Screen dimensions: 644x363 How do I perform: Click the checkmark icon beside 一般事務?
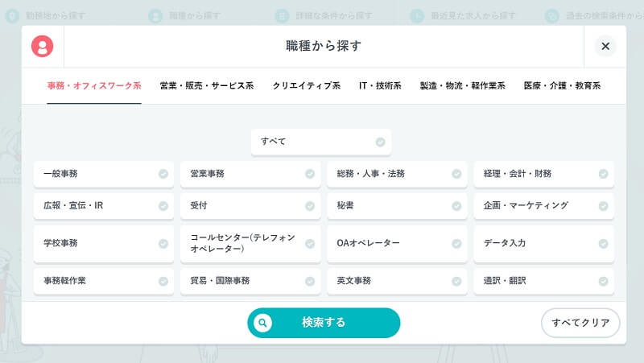[x=163, y=174]
